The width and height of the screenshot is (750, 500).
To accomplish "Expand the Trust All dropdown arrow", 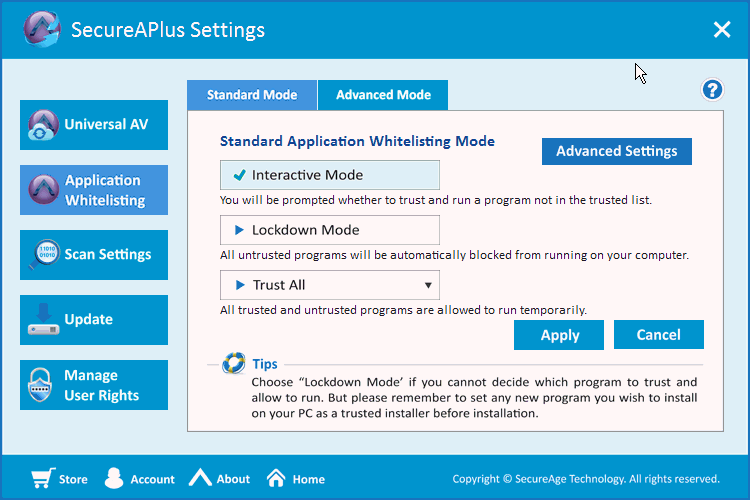I will (x=428, y=285).
